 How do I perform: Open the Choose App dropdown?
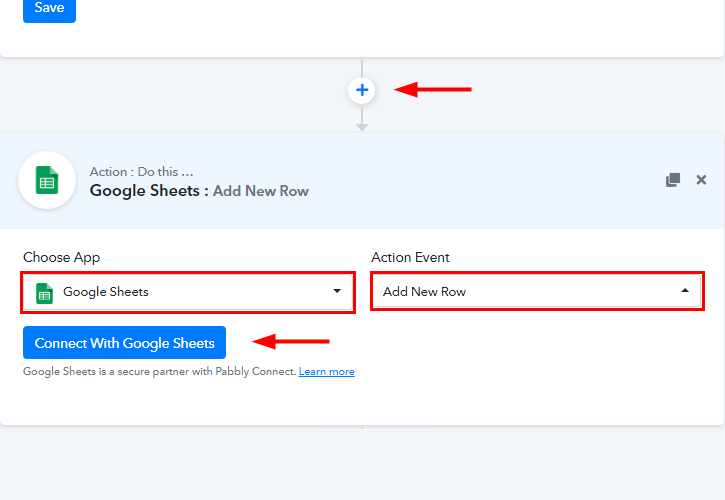[188, 292]
